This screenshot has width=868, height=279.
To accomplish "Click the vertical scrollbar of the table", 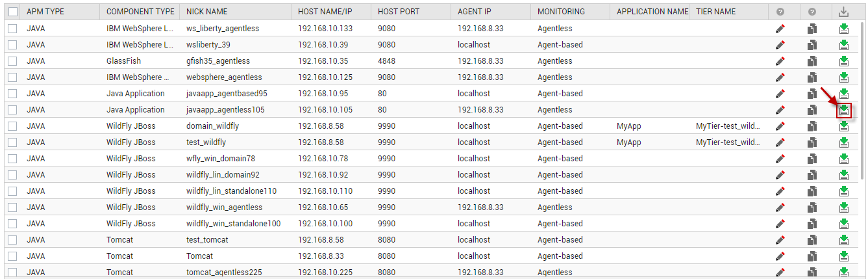I will click(x=863, y=150).
